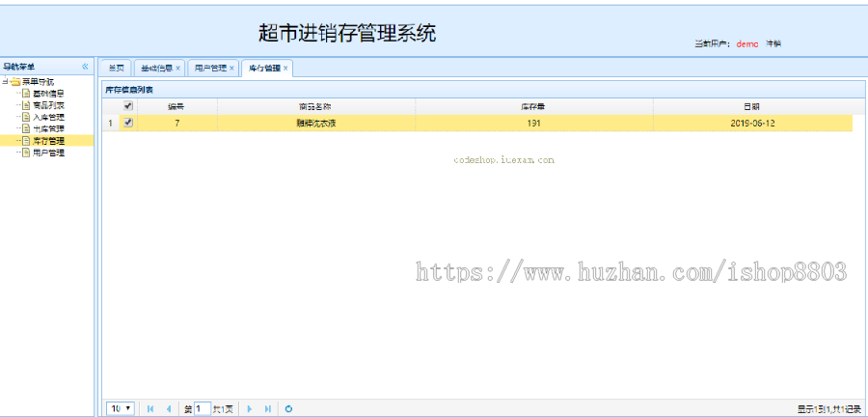
Task: Sort by the 库存量 column header
Action: pos(534,106)
